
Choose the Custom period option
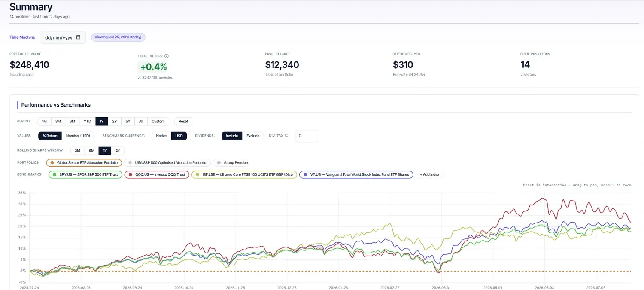coord(158,121)
